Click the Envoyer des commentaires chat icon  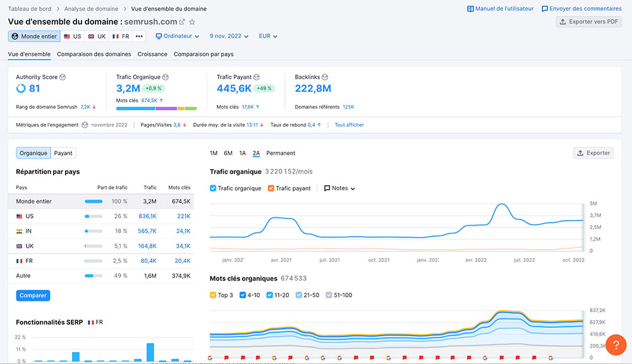545,9
